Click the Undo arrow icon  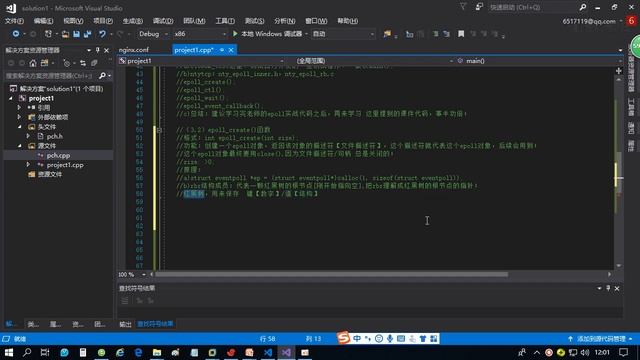coord(102,34)
